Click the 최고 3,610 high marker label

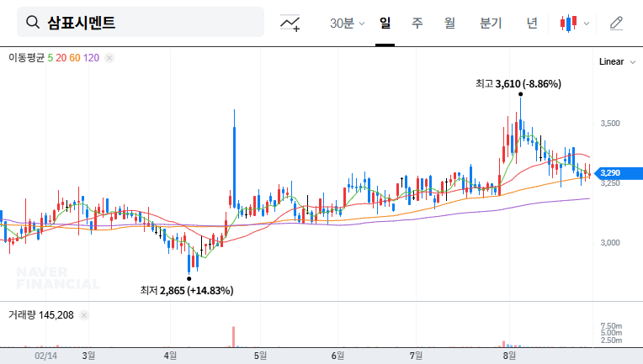click(518, 83)
